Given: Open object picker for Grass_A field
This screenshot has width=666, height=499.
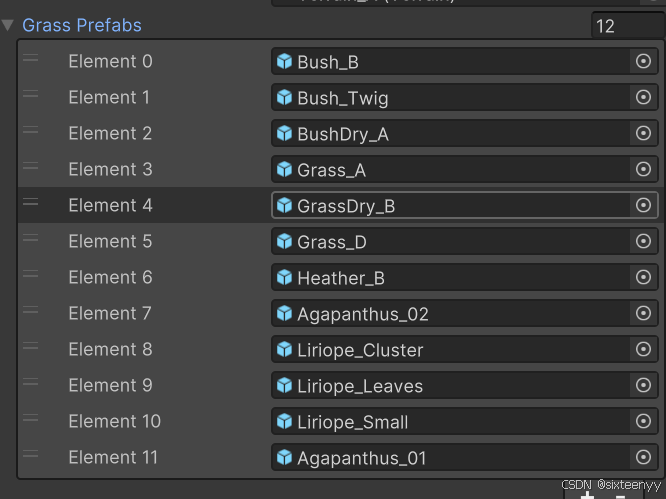Looking at the screenshot, I should (643, 170).
